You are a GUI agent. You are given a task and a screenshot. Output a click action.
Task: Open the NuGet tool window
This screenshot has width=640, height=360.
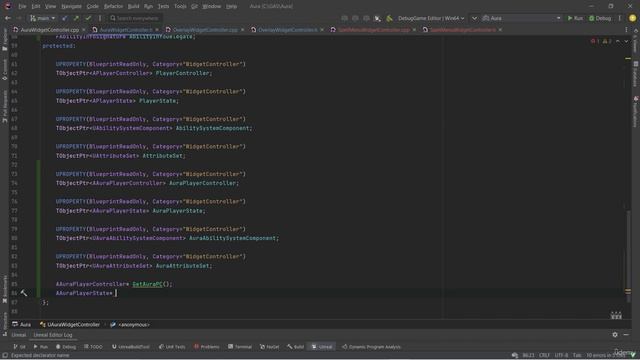tap(269, 347)
